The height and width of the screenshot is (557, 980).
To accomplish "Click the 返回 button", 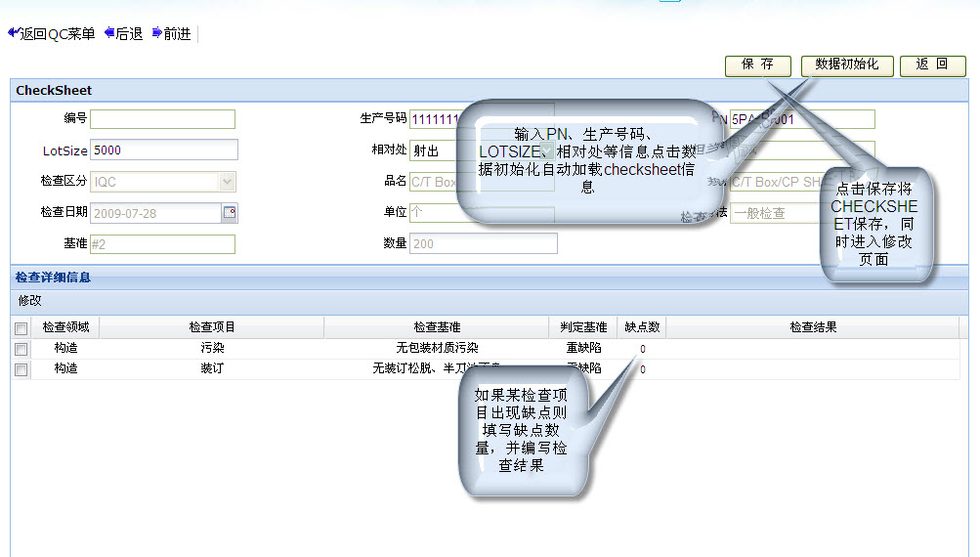I will pos(932,65).
